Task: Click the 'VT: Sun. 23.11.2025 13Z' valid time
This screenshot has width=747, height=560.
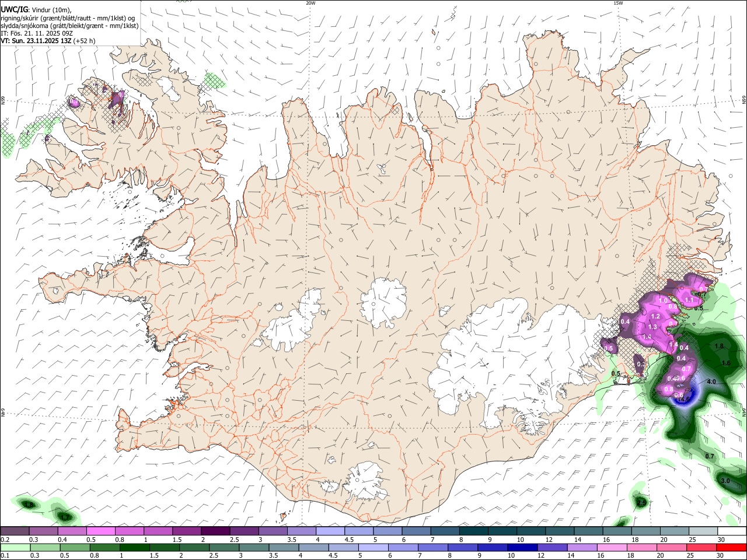Action: coord(36,41)
